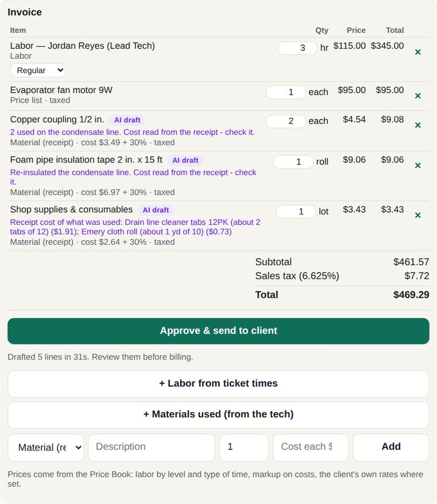Viewport: 437px width, 504px height.
Task: Click the Qty column header
Action: [322, 30]
